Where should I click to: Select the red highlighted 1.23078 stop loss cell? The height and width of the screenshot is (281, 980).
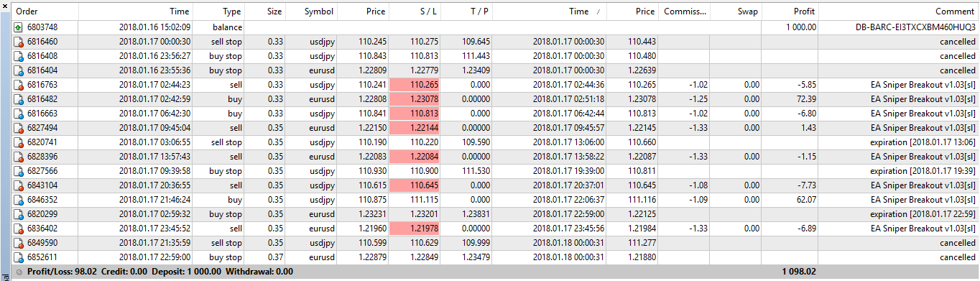[x=415, y=99]
